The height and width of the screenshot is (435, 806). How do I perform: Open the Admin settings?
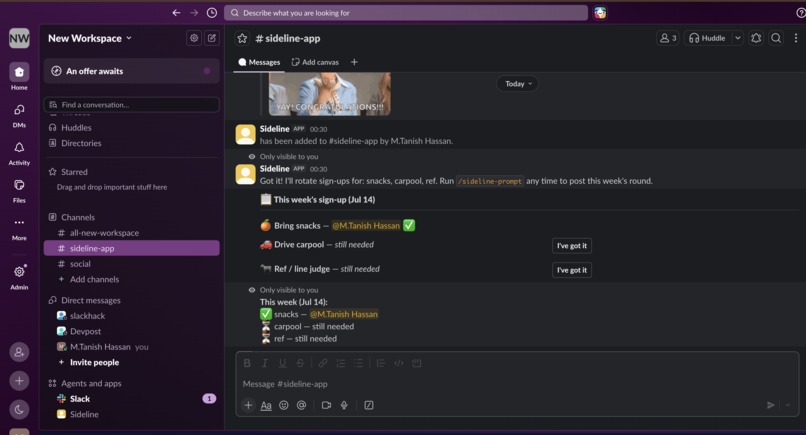click(x=19, y=277)
